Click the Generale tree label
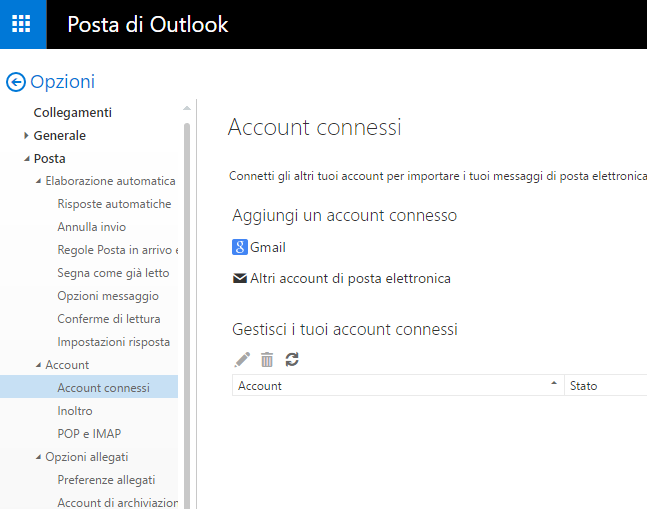647x509 pixels. pyautogui.click(x=60, y=136)
